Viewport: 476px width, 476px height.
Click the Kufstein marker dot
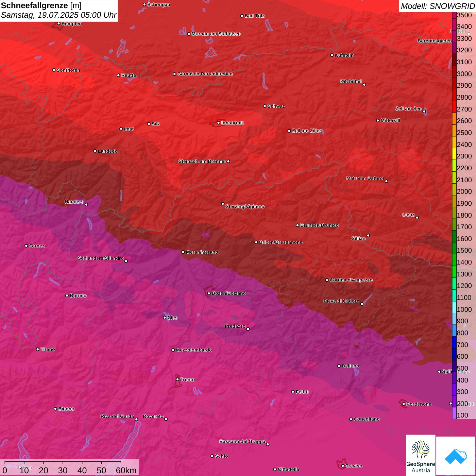tap(332, 55)
